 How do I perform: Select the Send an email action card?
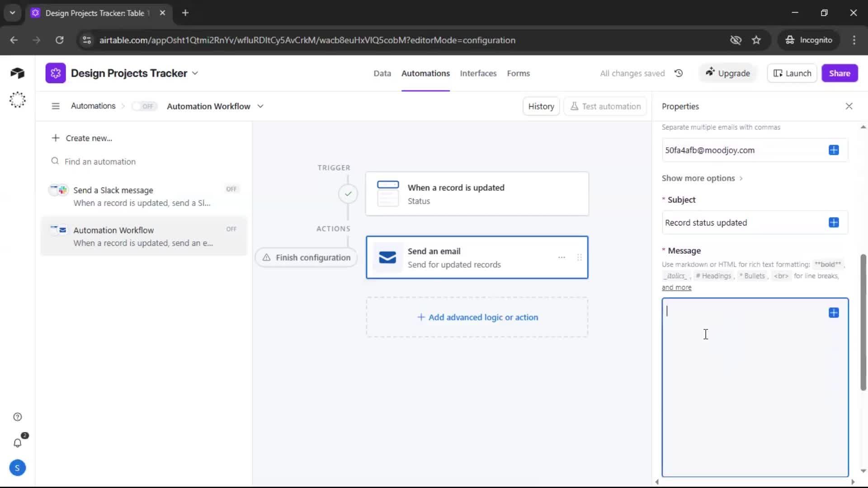click(x=477, y=257)
